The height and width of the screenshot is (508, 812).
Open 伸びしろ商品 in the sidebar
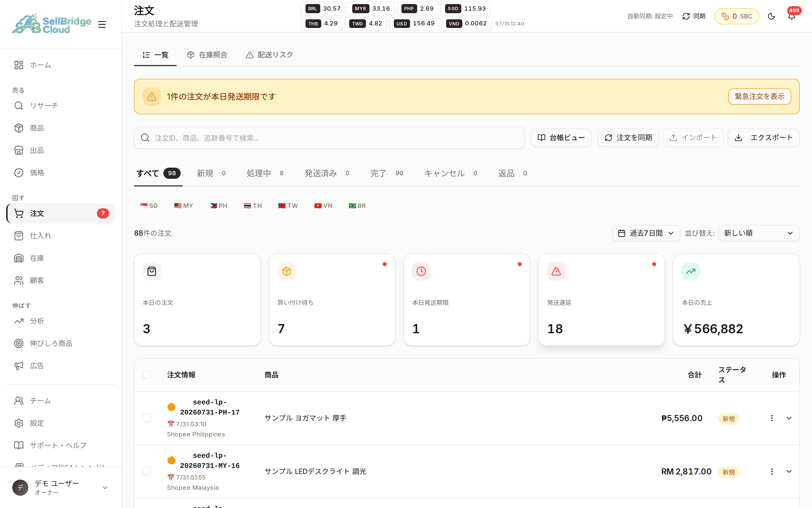click(x=61, y=343)
